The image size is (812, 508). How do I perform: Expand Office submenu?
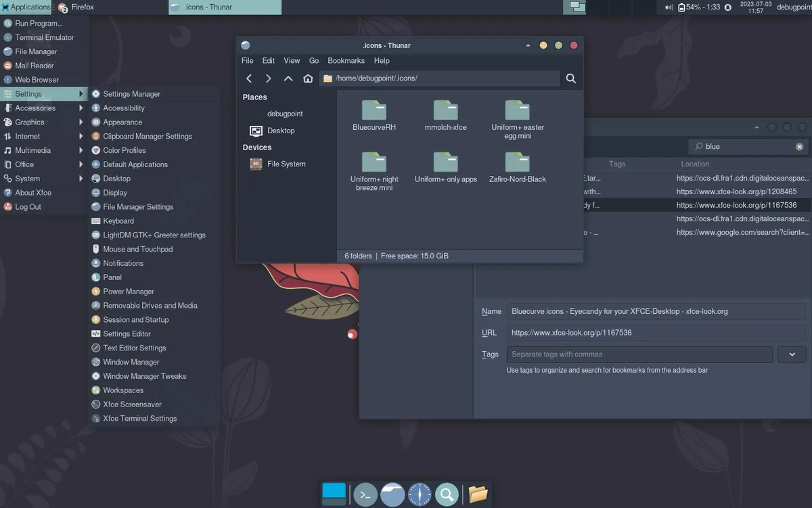[x=45, y=165]
